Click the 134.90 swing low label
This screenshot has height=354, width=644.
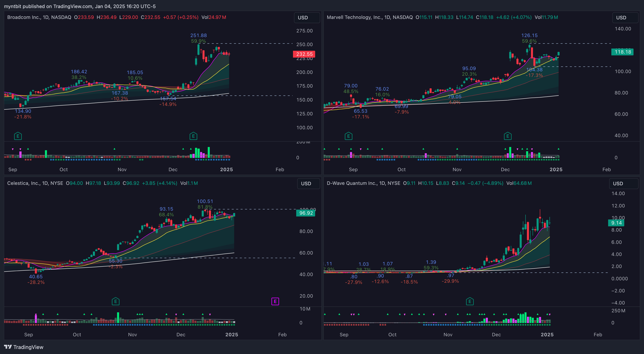pyautogui.click(x=23, y=111)
